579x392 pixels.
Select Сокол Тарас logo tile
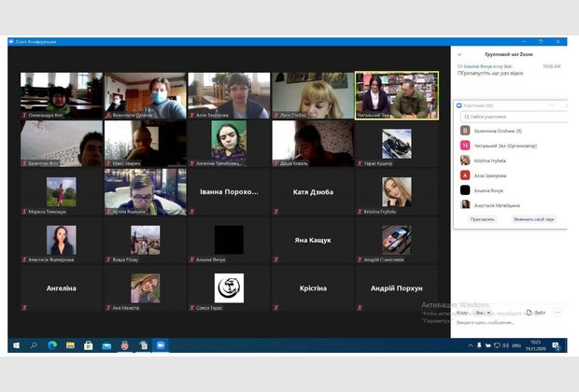click(229, 288)
